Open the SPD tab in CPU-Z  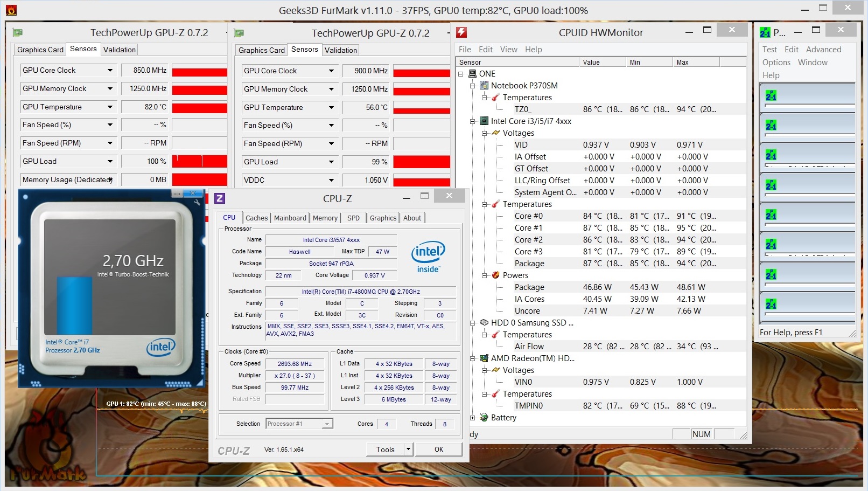click(353, 218)
